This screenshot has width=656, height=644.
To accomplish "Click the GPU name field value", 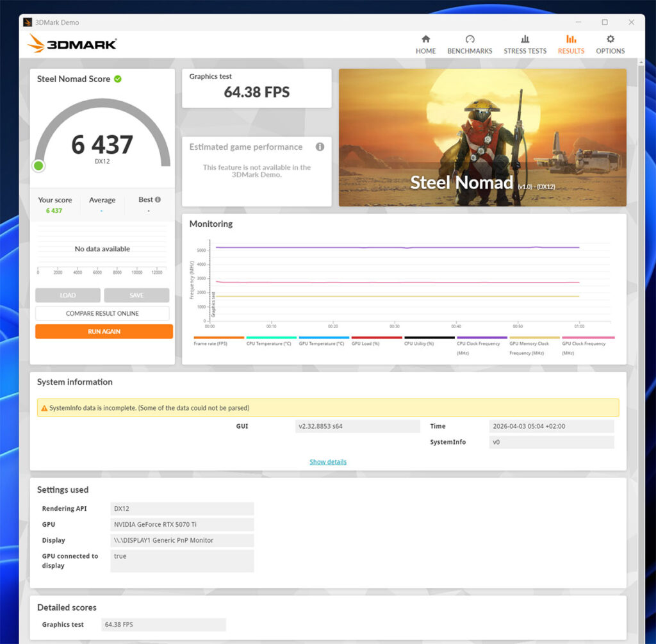I will 182,524.
